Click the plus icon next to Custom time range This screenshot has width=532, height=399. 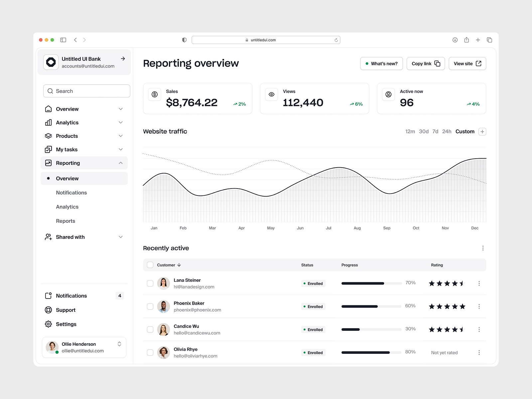(x=482, y=131)
